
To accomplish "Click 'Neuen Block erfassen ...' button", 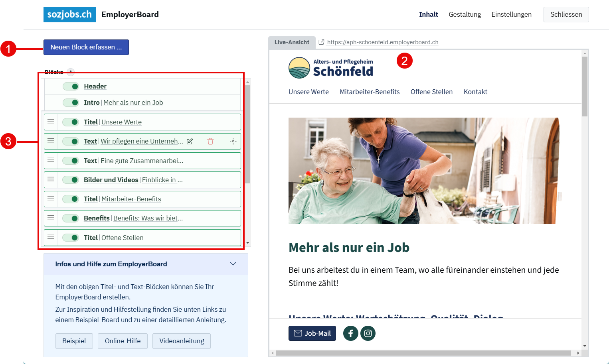I will point(86,47).
